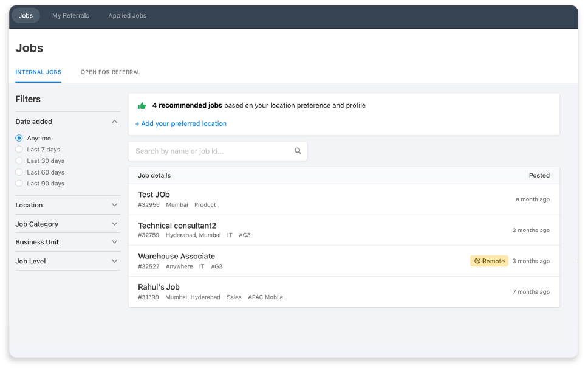Click the green thumbs-up recommended icon
The height and width of the screenshot is (371, 588).
(x=142, y=106)
